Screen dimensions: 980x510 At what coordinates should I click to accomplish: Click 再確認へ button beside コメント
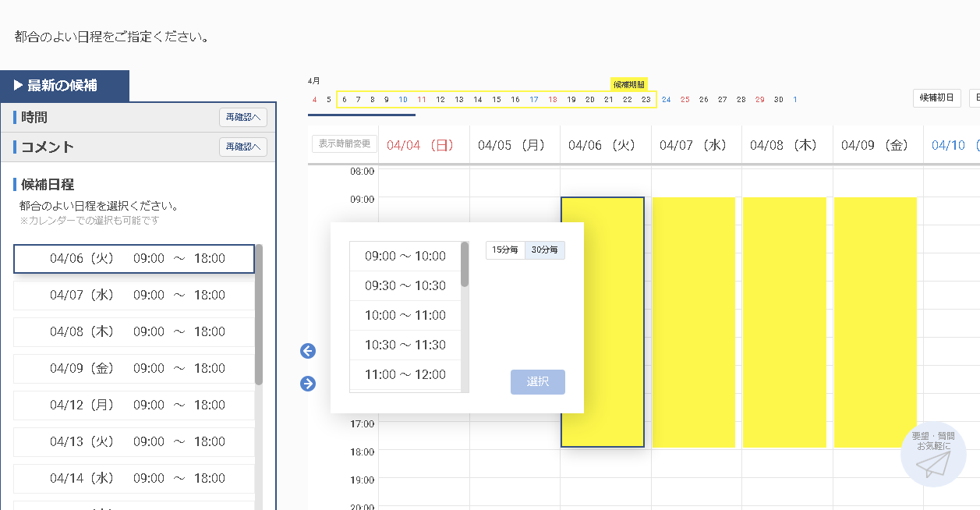[243, 147]
